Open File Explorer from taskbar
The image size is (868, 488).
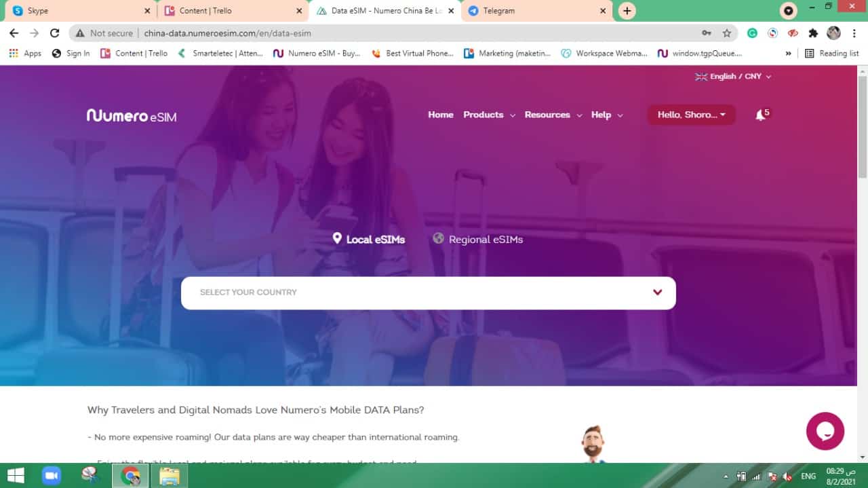coord(169,476)
